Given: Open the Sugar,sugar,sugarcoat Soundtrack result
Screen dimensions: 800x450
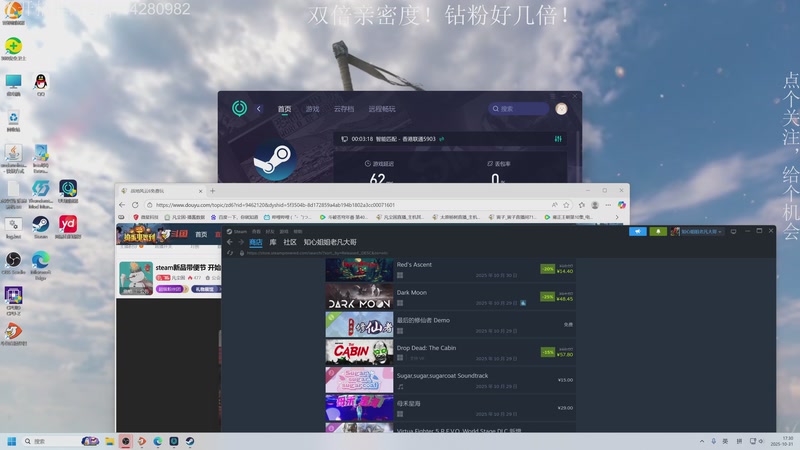Looking at the screenshot, I should [451, 380].
